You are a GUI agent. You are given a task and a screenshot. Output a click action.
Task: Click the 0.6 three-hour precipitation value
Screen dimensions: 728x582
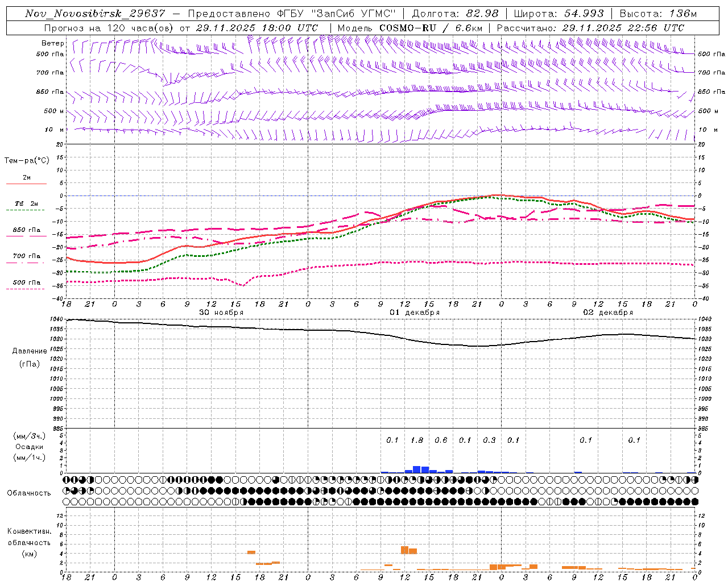pyautogui.click(x=441, y=440)
